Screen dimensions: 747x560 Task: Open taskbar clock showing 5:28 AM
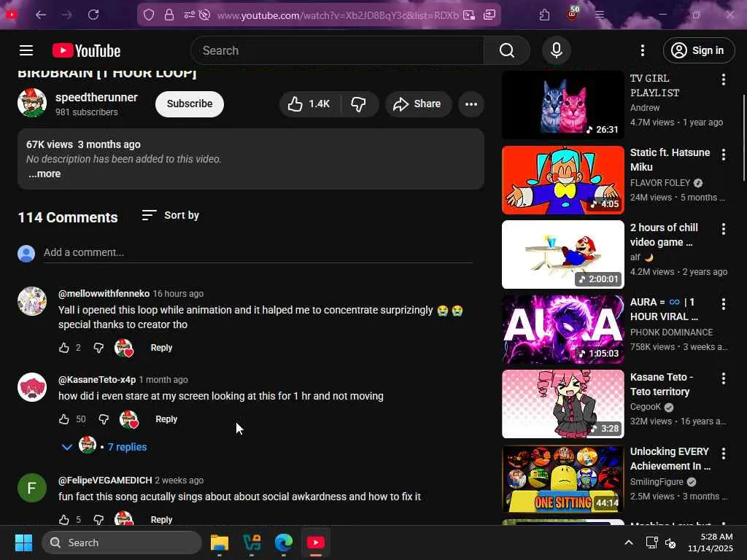711,542
